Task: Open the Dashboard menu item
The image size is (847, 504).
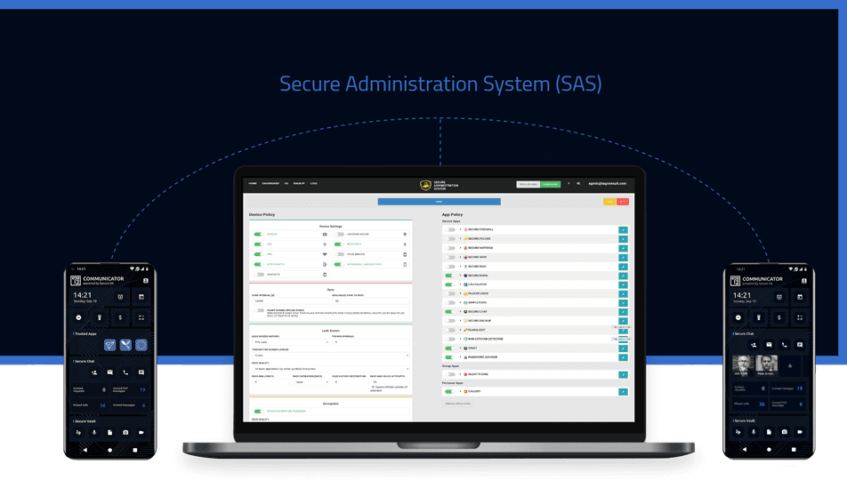Action: [270, 184]
